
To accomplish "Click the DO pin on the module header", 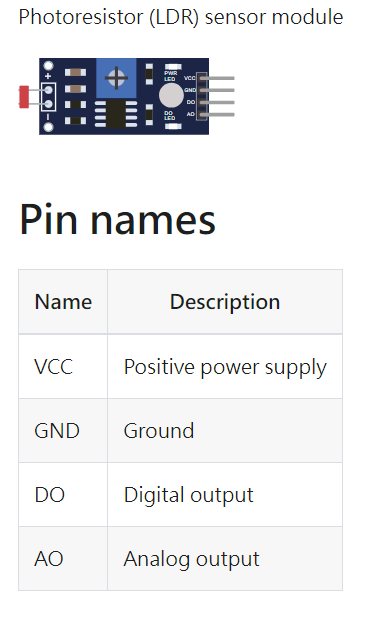I will 217,102.
